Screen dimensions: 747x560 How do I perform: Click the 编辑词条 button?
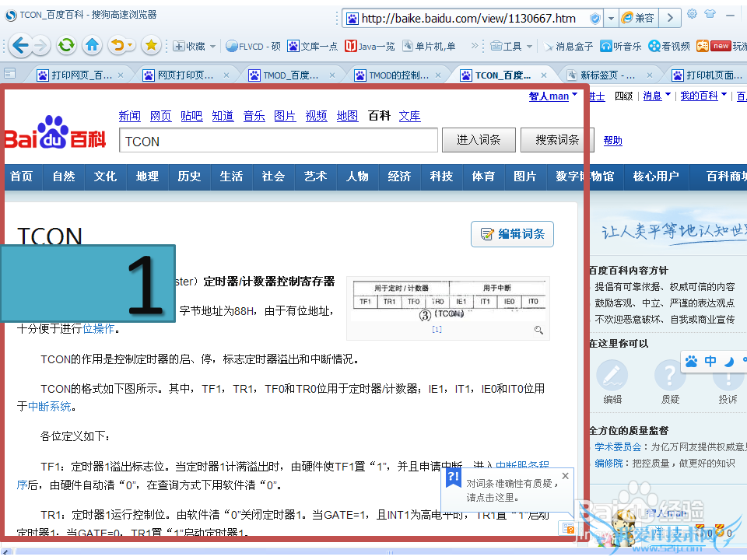pos(512,234)
